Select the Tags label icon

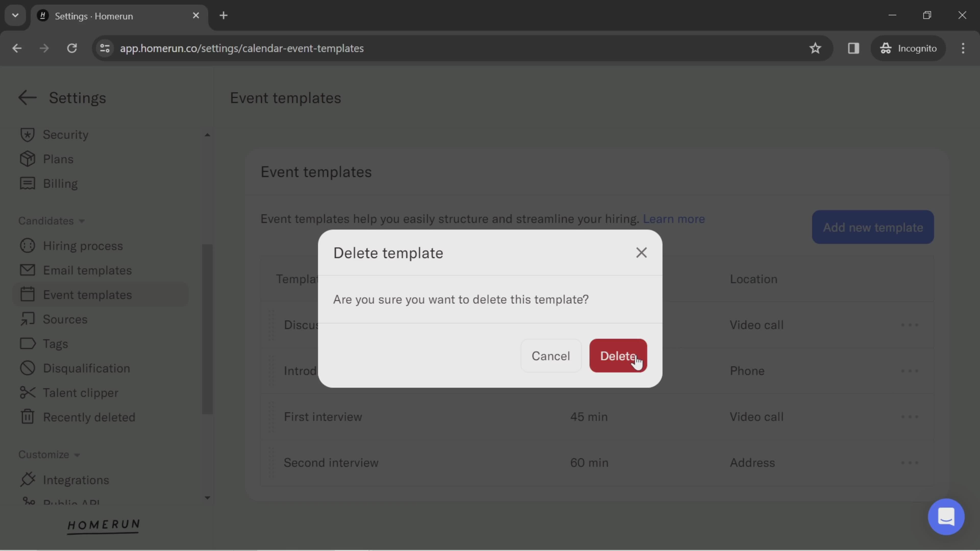[27, 343]
